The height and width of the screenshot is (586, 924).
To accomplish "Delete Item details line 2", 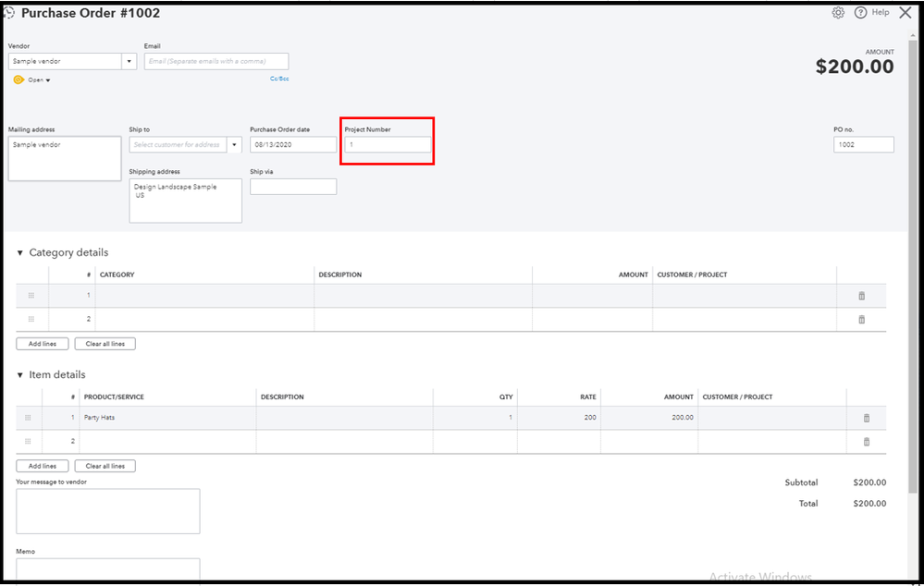I will pos(867,441).
